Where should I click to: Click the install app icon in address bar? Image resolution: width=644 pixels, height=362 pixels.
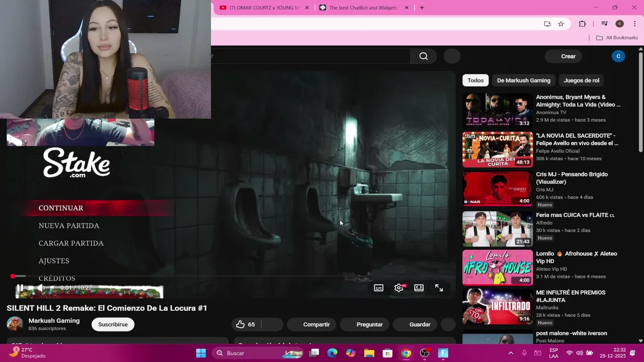pyautogui.click(x=547, y=24)
